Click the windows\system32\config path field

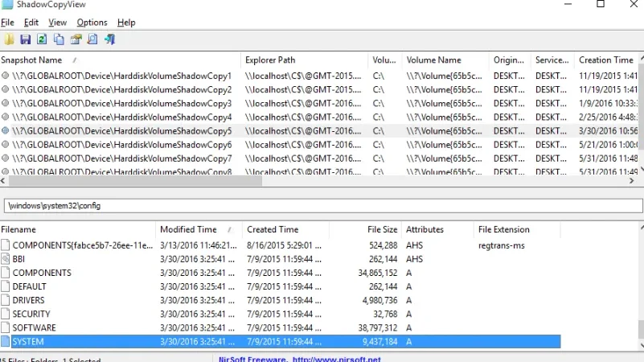(323, 206)
